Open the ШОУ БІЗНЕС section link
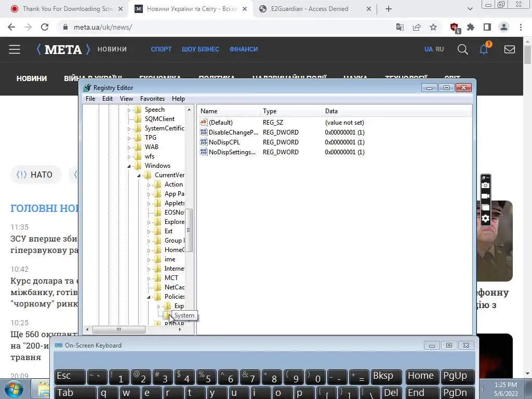Viewport: 532px width, 399px height. [201, 49]
